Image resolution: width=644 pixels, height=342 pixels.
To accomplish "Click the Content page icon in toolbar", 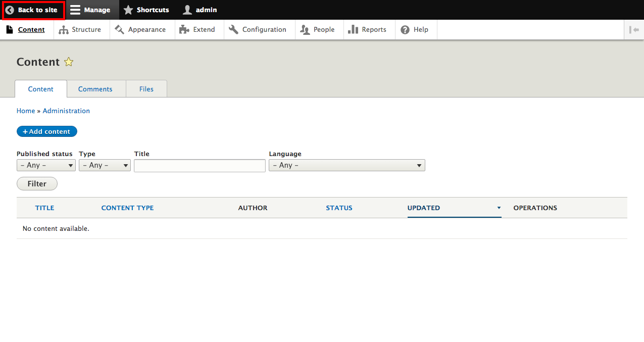I will coord(10,30).
